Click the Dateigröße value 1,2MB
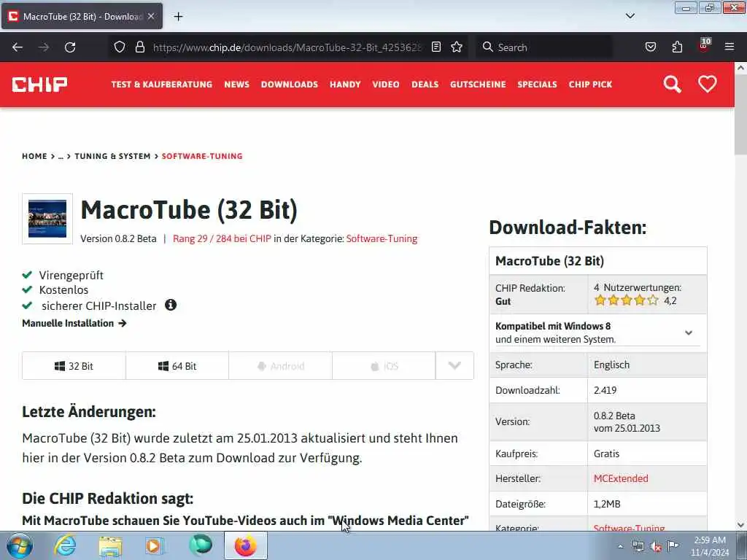 [607, 504]
